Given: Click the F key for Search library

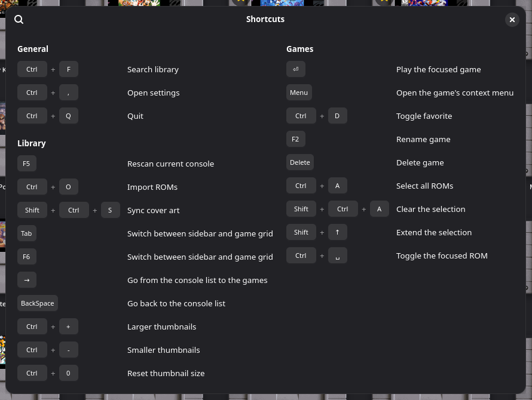Looking at the screenshot, I should click(x=69, y=69).
